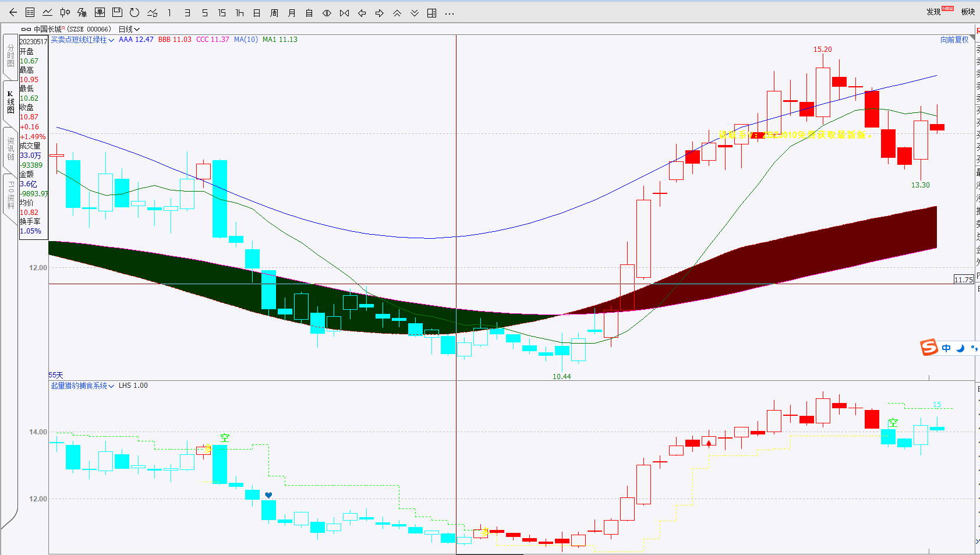The height and width of the screenshot is (555, 980).
Task: Click the double up-chevron icon
Action: pyautogui.click(x=397, y=12)
